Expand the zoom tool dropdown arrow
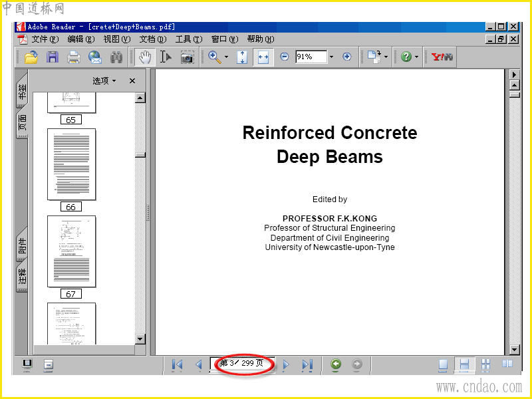The height and width of the screenshot is (399, 532). point(227,57)
